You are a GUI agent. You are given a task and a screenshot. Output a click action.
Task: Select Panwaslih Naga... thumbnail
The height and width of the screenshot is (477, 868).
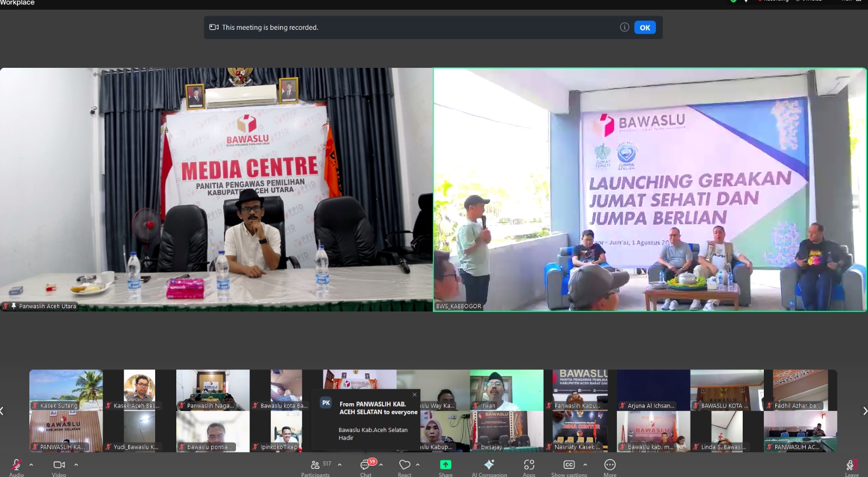pyautogui.click(x=213, y=390)
